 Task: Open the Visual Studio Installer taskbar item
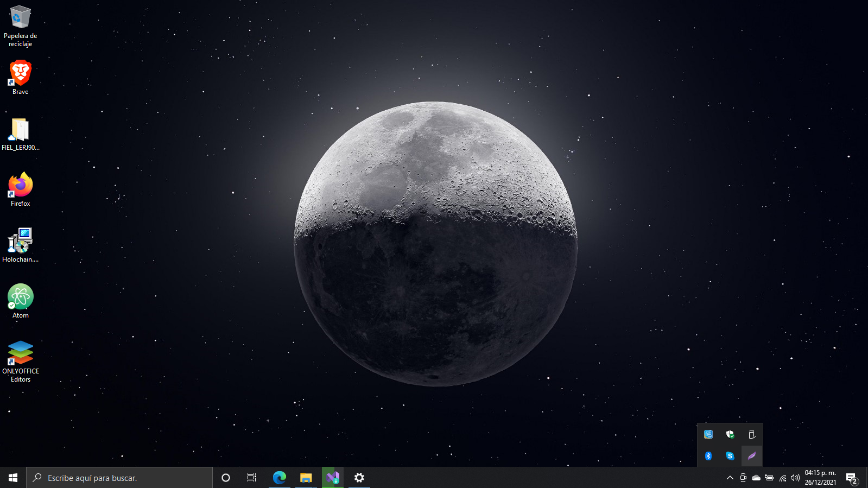[333, 478]
